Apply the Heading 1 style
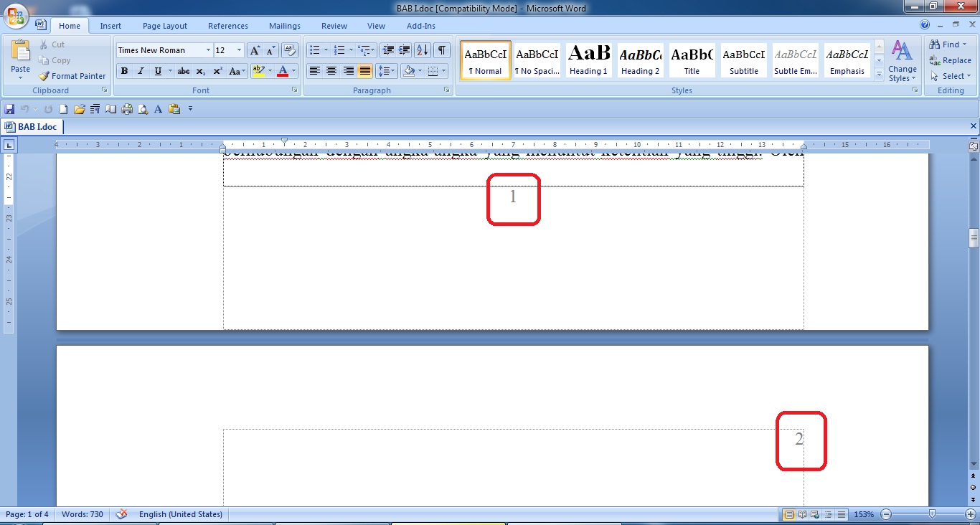Image resolution: width=980 pixels, height=525 pixels. coord(588,60)
